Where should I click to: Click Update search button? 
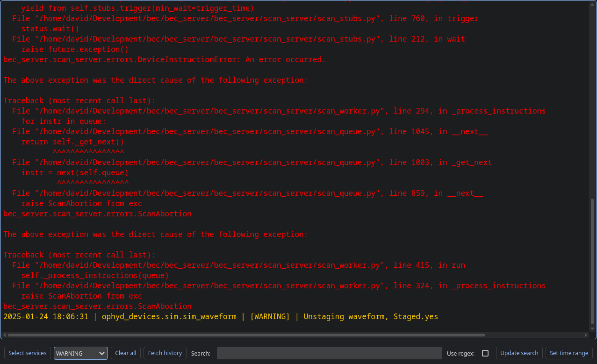pos(519,353)
